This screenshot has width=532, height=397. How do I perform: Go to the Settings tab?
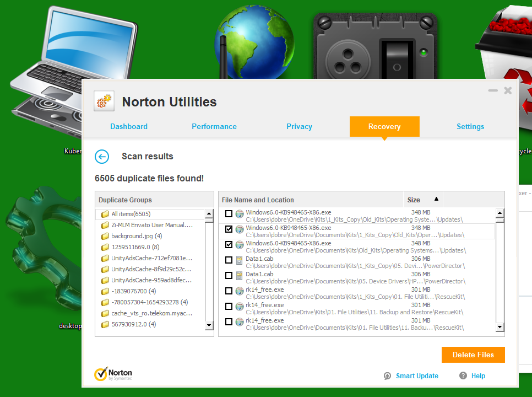tap(470, 127)
